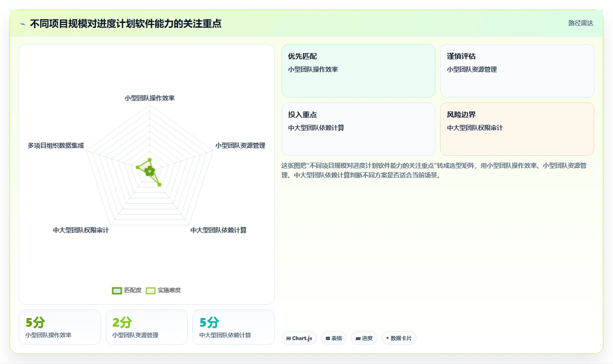Click radar axis label 中大型团队依赖计算
This screenshot has width=613, height=364.
218,230
